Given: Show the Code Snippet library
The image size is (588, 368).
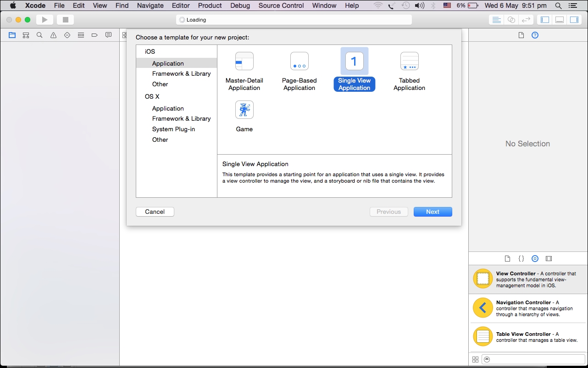Looking at the screenshot, I should pyautogui.click(x=521, y=259).
